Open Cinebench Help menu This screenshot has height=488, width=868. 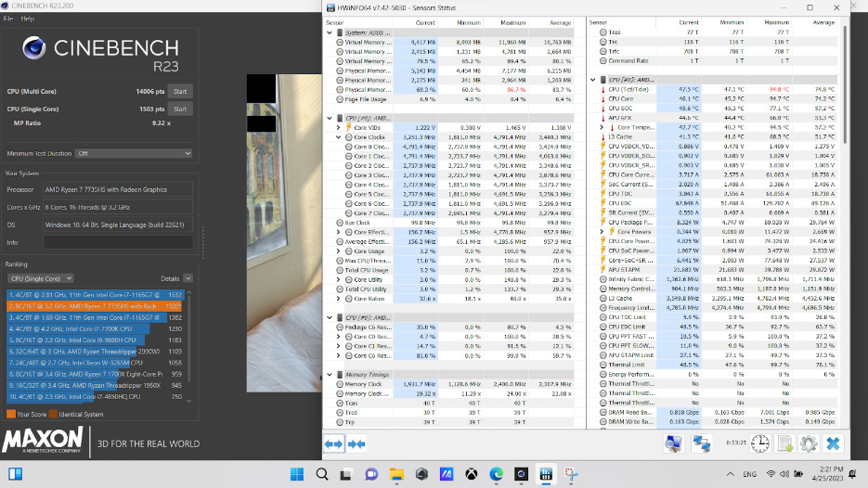click(x=28, y=19)
